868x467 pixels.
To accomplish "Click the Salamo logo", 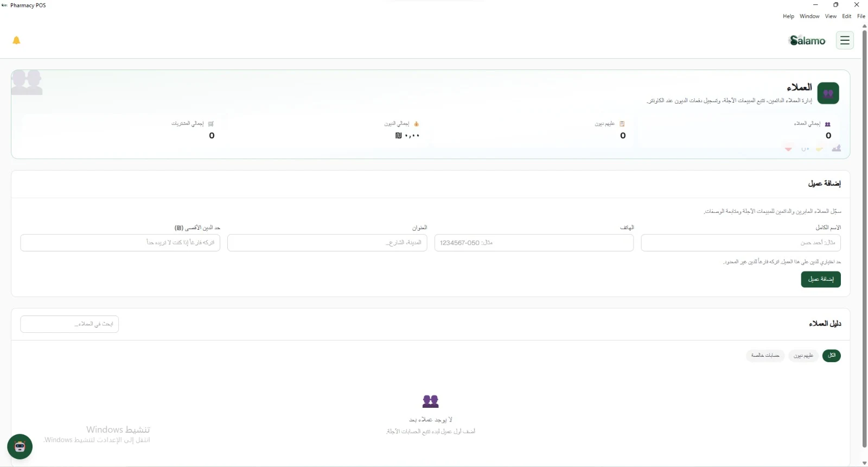I will point(807,40).
